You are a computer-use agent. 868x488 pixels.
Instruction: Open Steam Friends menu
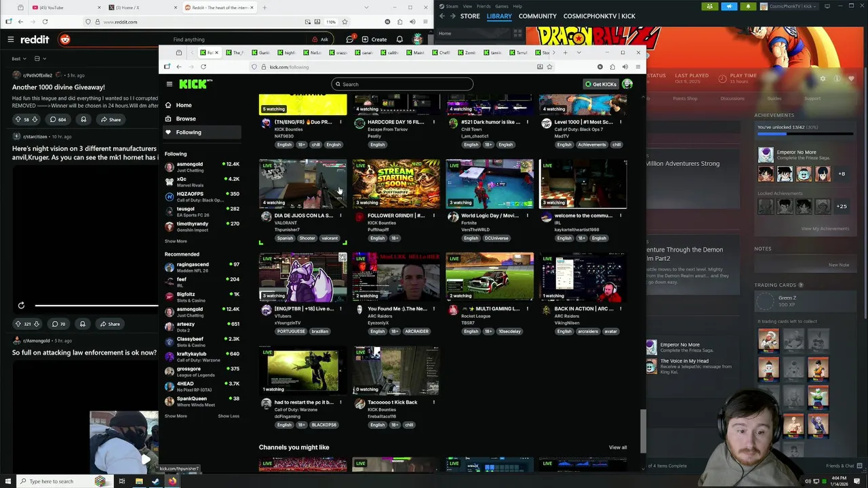(x=484, y=6)
